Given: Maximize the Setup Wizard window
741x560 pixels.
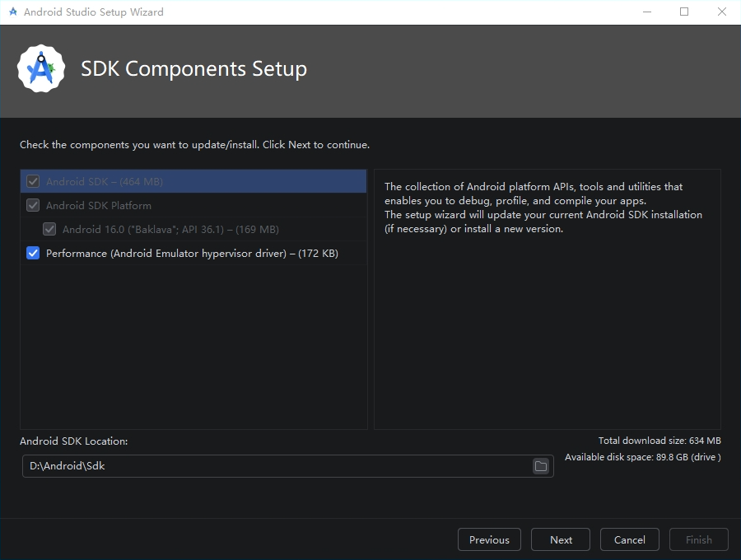Looking at the screenshot, I should [x=684, y=12].
